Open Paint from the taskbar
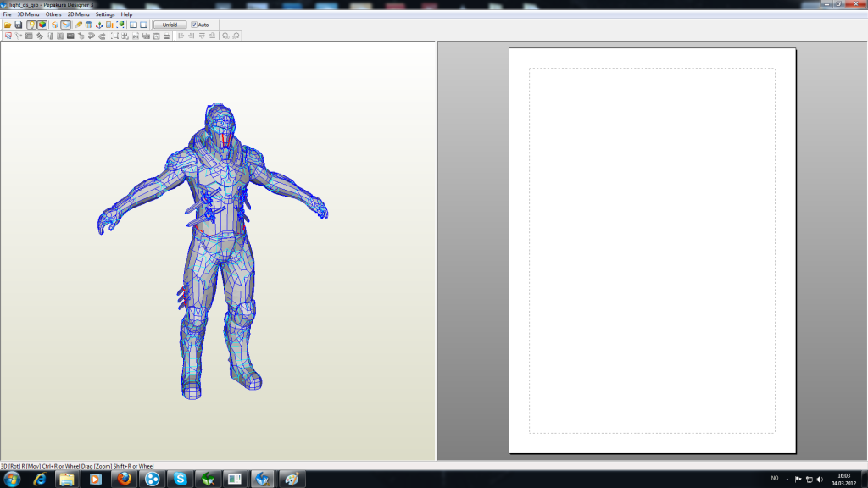The image size is (868, 488). coord(292,480)
